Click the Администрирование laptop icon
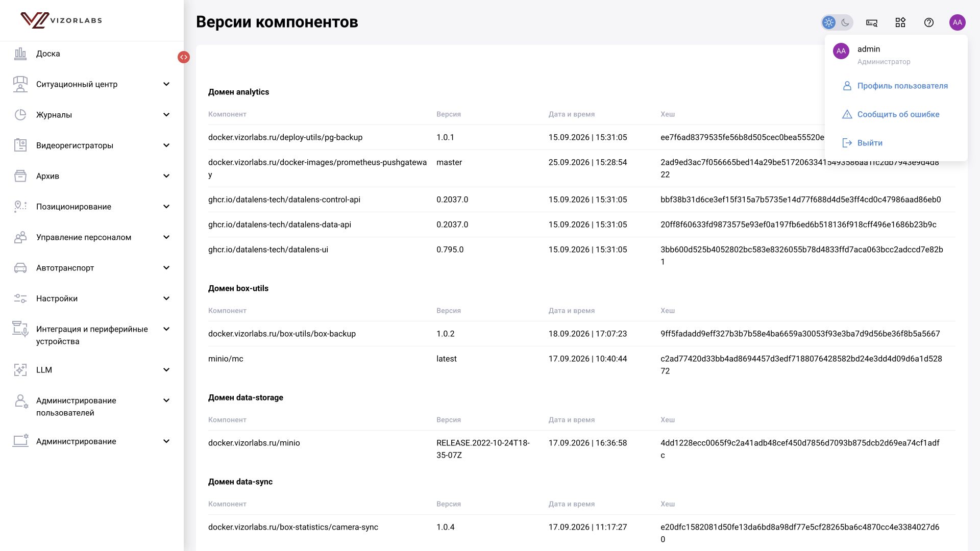Screen dimensions: 980x551 (x=20, y=441)
